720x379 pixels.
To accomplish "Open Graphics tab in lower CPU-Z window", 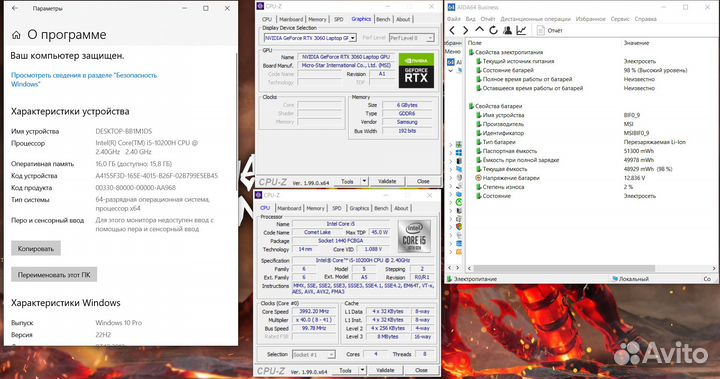I will 359,208.
